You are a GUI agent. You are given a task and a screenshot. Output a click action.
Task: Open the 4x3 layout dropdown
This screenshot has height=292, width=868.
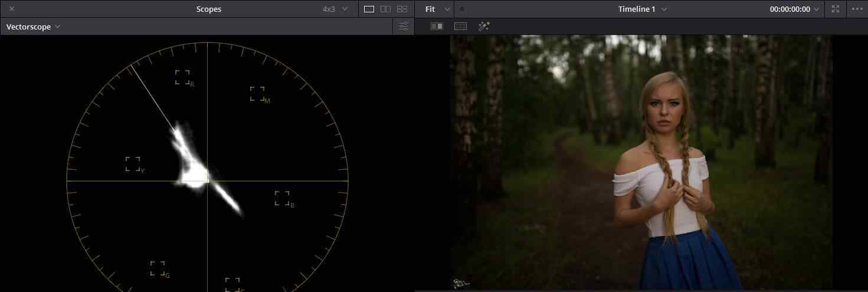[x=335, y=9]
